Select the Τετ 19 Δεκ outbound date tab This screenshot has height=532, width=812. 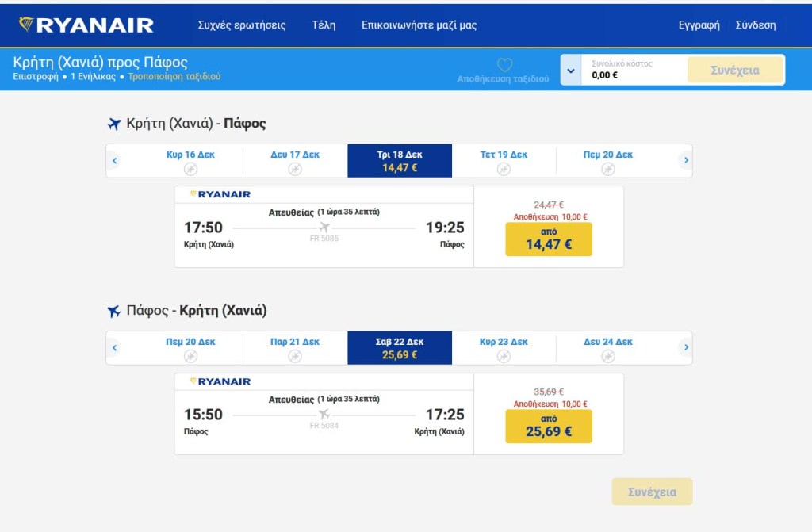[x=504, y=161]
